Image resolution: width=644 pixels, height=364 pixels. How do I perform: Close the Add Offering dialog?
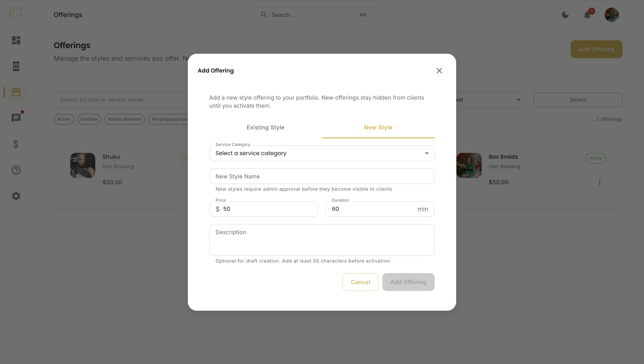click(x=439, y=71)
